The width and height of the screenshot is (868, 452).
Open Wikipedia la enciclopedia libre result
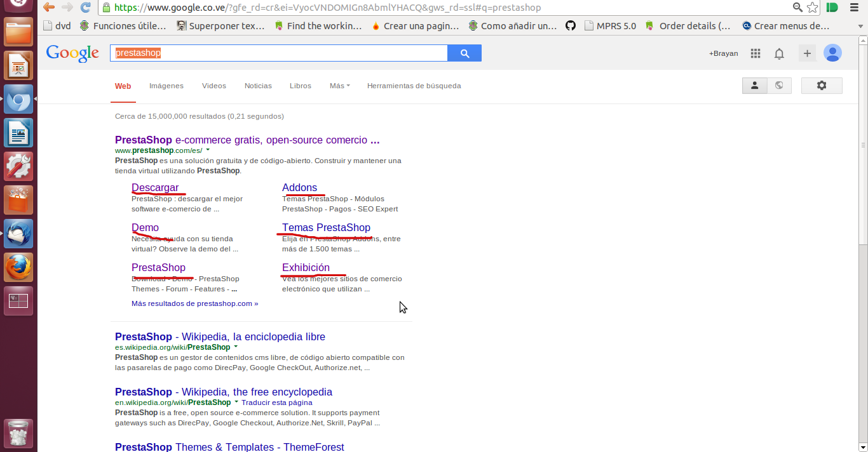pos(220,336)
